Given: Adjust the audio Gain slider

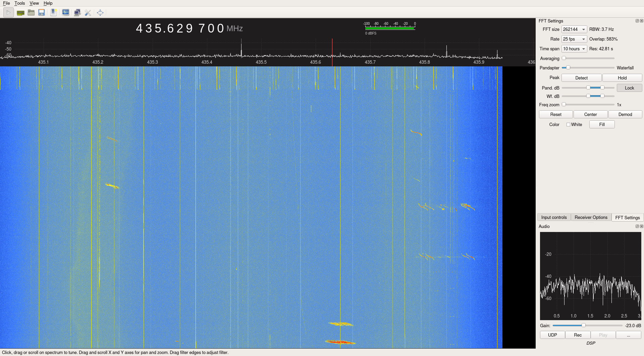Looking at the screenshot, I should tap(587, 325).
